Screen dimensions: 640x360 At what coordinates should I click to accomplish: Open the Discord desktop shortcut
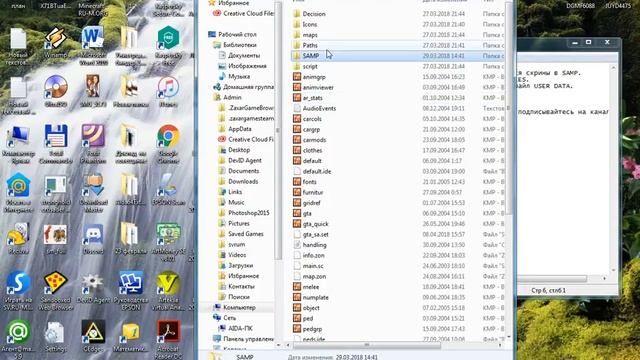[x=93, y=239]
